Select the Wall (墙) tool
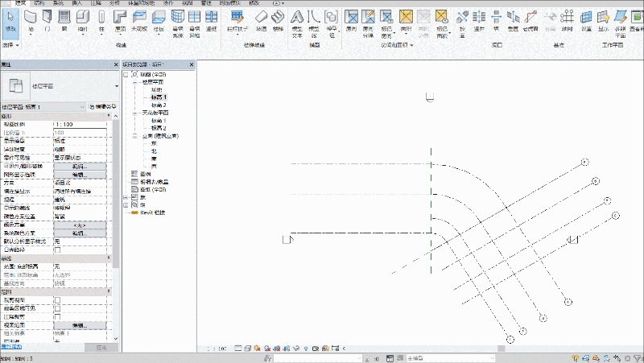 point(31,22)
